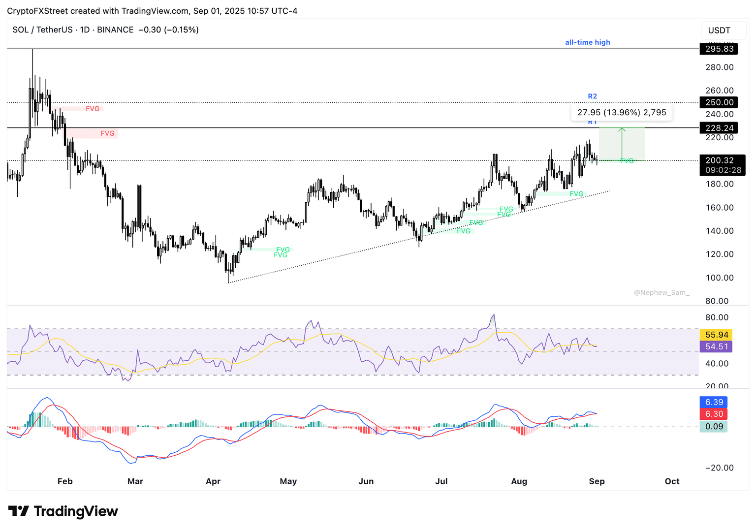Click the blue MACD value badge 6.39
Image resolution: width=756 pixels, height=532 pixels.
(714, 402)
